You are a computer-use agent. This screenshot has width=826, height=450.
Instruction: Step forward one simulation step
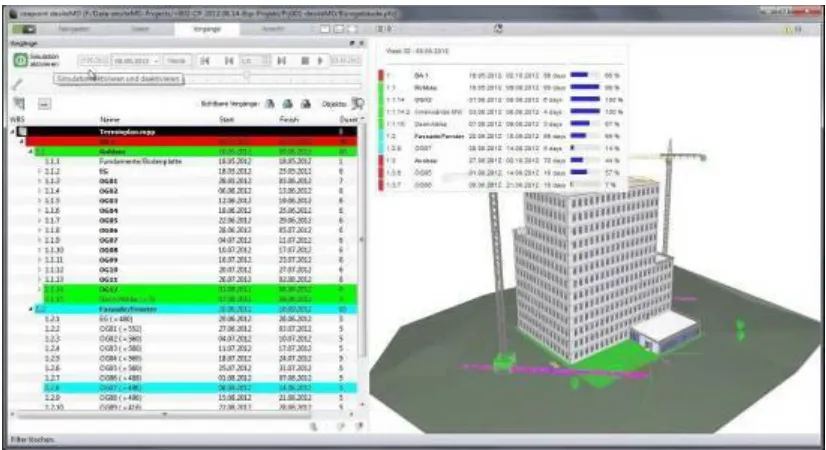[282, 61]
